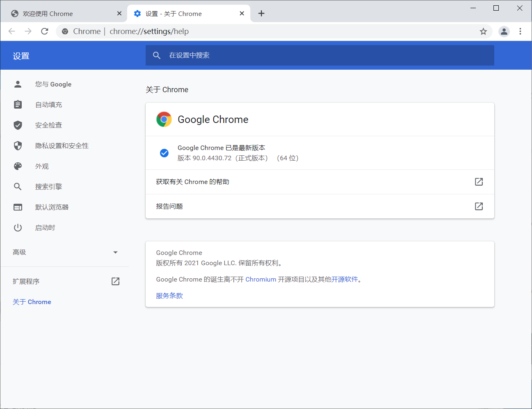The image size is (532, 409).
Task: Click the 在设置中搜索 search field
Action: 320,55
